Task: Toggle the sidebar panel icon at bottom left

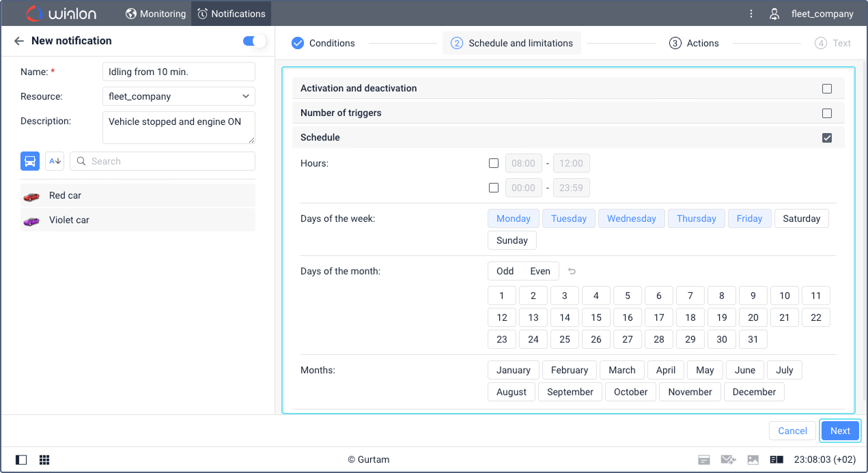Action: click(21, 460)
